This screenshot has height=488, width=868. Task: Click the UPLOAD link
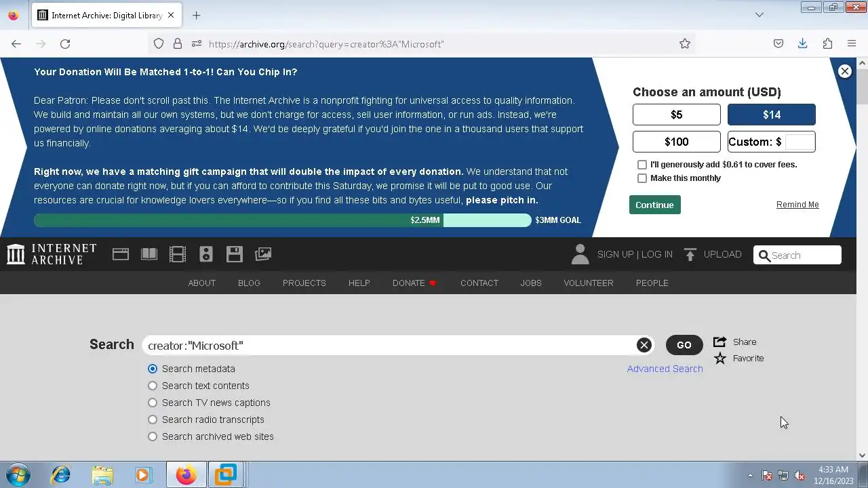pos(723,254)
